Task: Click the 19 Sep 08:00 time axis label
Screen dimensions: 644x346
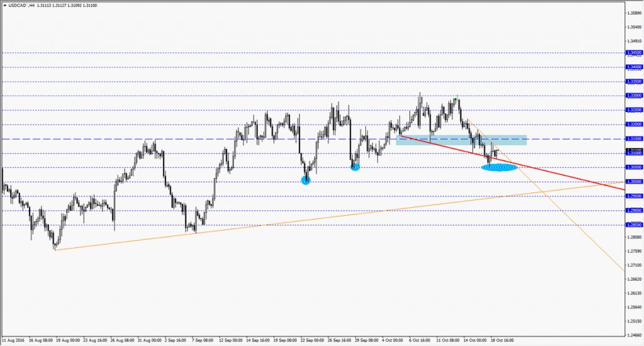Action: (x=285, y=341)
